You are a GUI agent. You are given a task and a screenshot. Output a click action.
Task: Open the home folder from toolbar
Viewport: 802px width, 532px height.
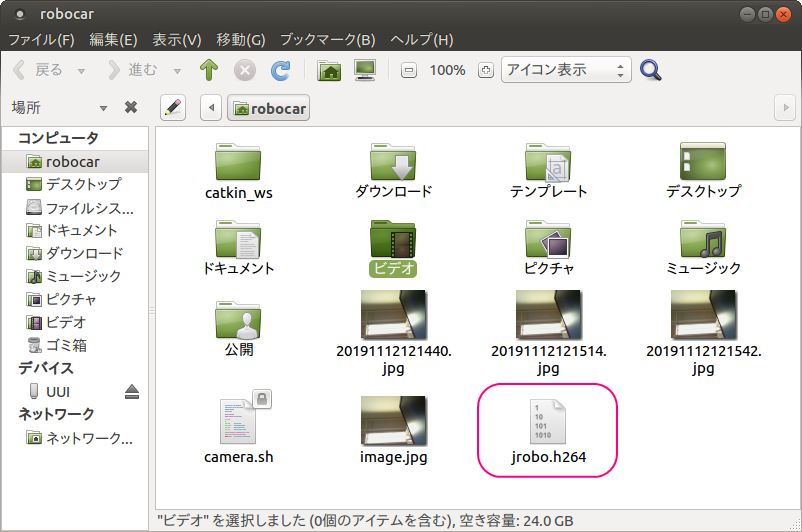tap(329, 70)
